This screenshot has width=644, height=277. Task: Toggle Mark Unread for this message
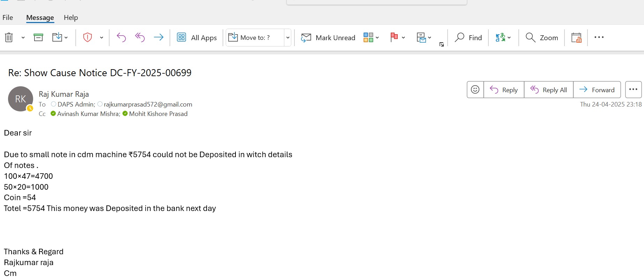click(328, 38)
